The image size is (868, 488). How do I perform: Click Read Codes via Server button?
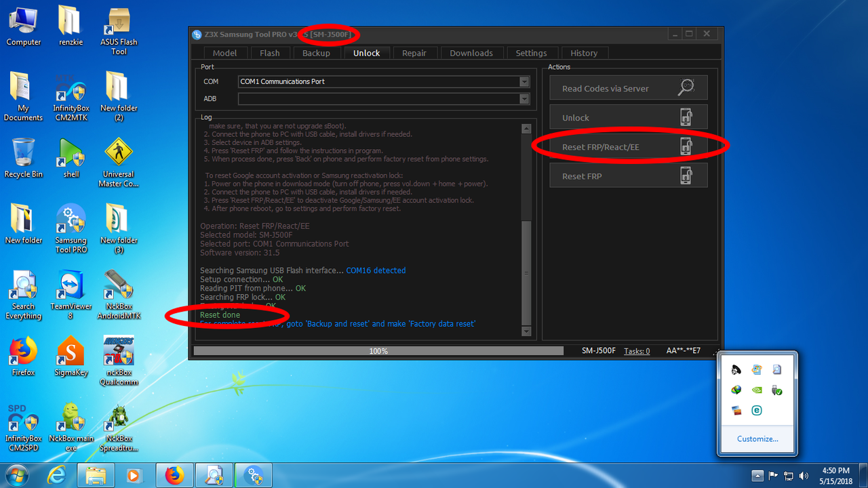click(x=629, y=88)
